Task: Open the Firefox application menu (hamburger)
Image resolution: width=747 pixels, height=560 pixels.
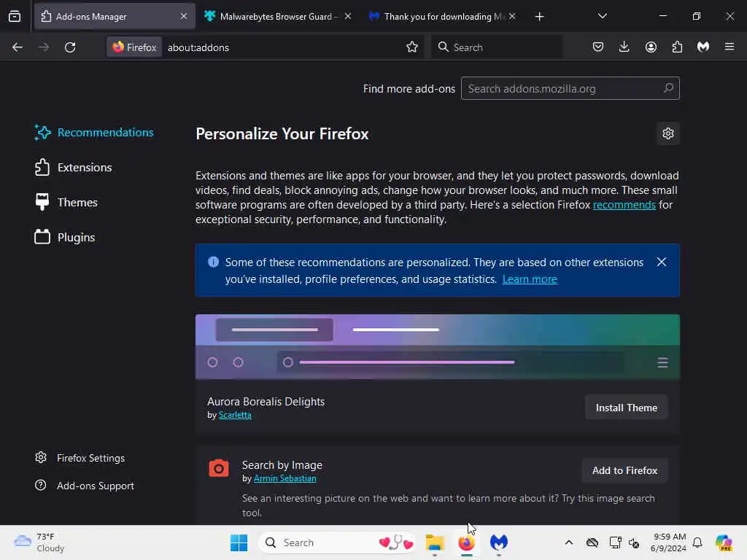Action: [729, 47]
